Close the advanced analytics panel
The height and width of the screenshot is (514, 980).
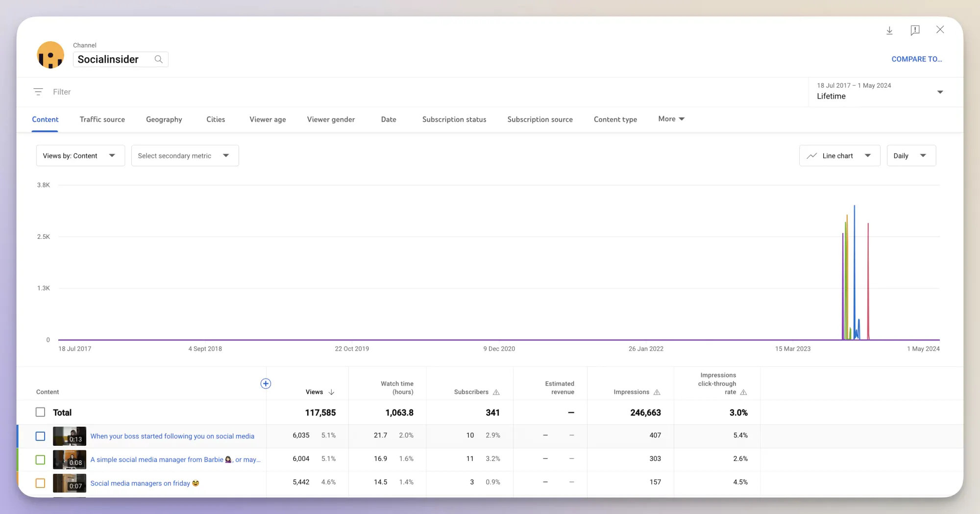(940, 30)
